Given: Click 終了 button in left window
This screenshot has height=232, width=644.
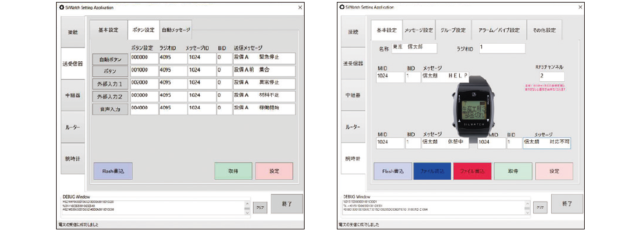Looking at the screenshot, I should pos(287,204).
